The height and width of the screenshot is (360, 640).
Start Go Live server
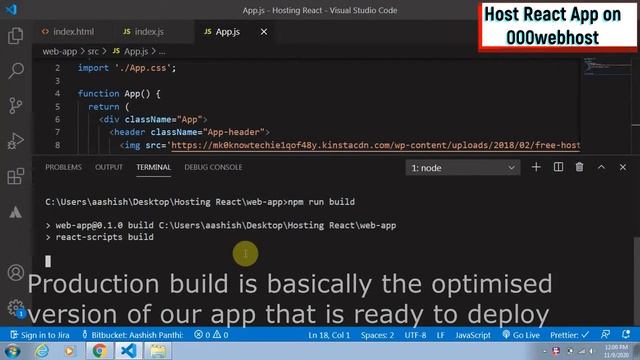click(x=521, y=335)
